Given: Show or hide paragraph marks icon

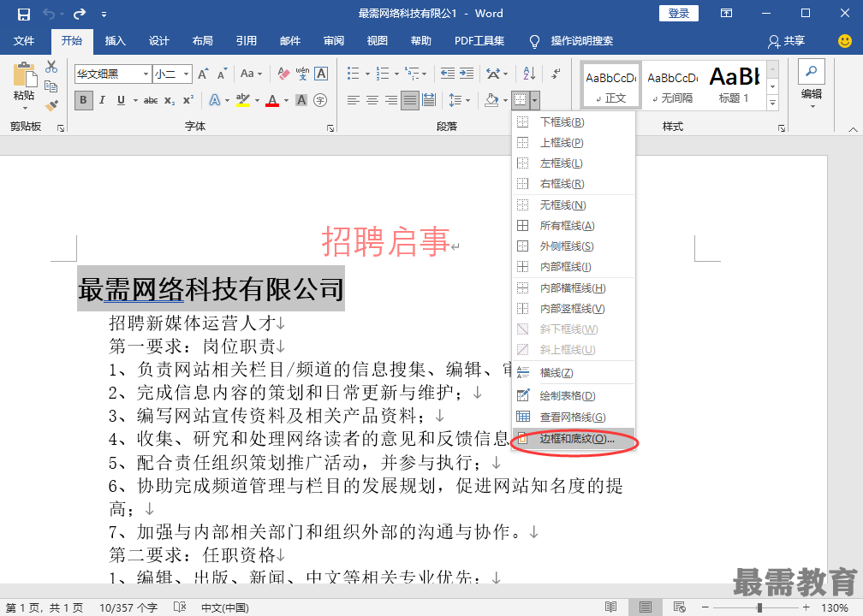Looking at the screenshot, I should tap(556, 74).
